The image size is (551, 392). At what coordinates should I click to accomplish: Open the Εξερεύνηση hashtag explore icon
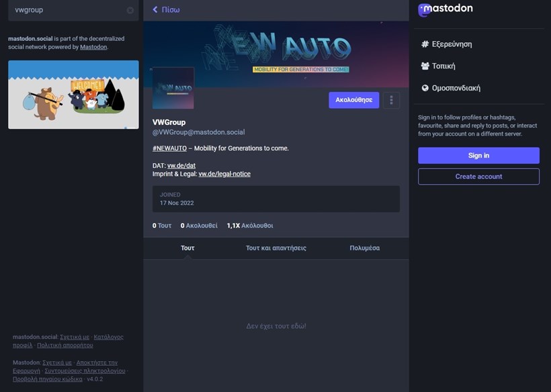(x=425, y=43)
